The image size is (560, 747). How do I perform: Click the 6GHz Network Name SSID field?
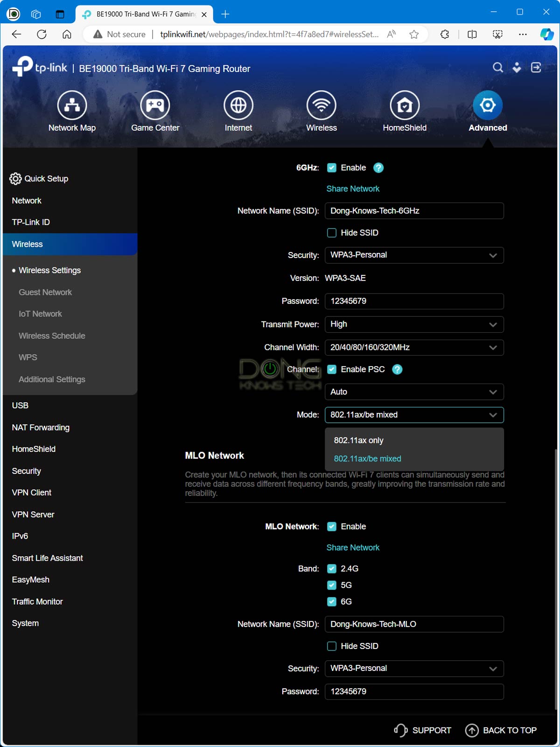point(414,211)
